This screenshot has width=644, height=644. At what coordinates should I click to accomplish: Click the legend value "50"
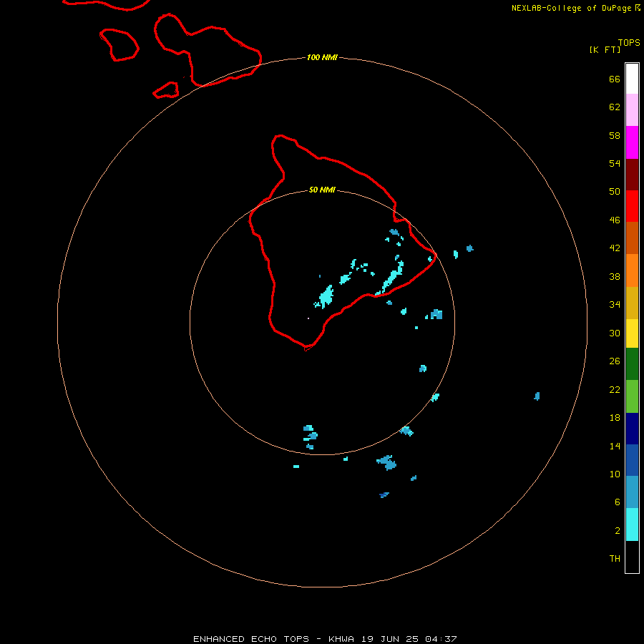click(x=615, y=192)
